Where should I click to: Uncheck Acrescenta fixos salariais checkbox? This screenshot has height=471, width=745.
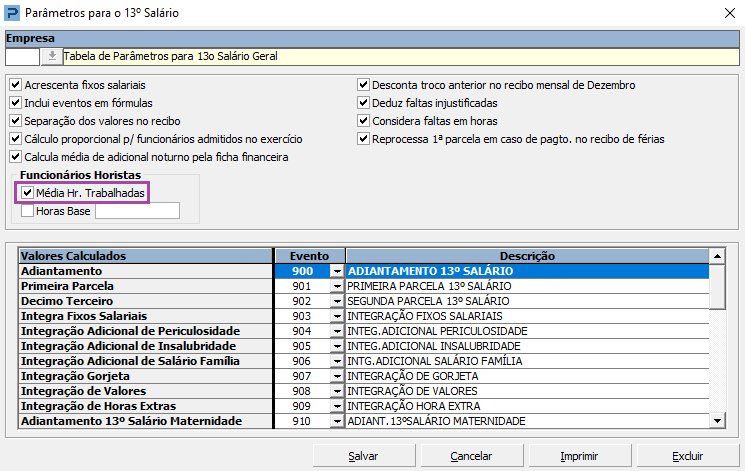coord(15,86)
